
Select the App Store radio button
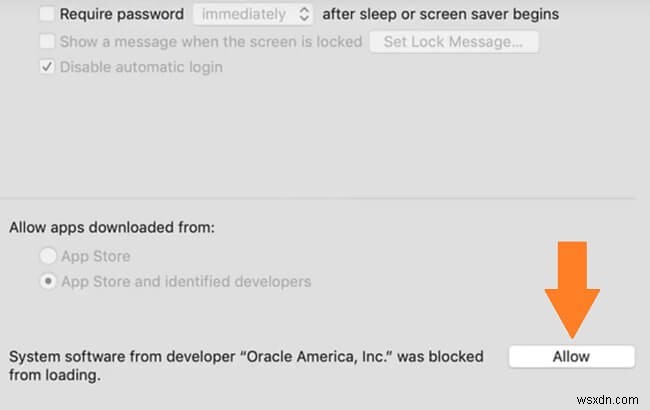tap(47, 255)
